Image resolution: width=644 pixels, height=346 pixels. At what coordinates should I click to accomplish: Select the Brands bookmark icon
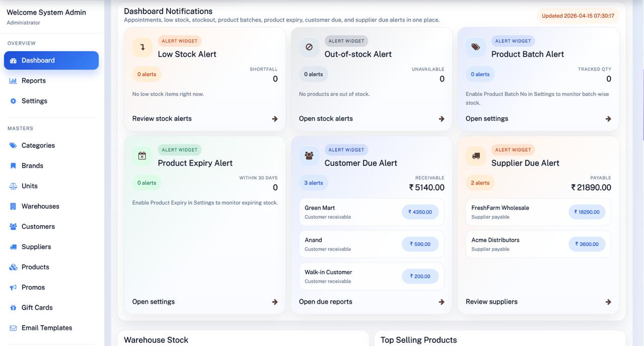(x=13, y=165)
